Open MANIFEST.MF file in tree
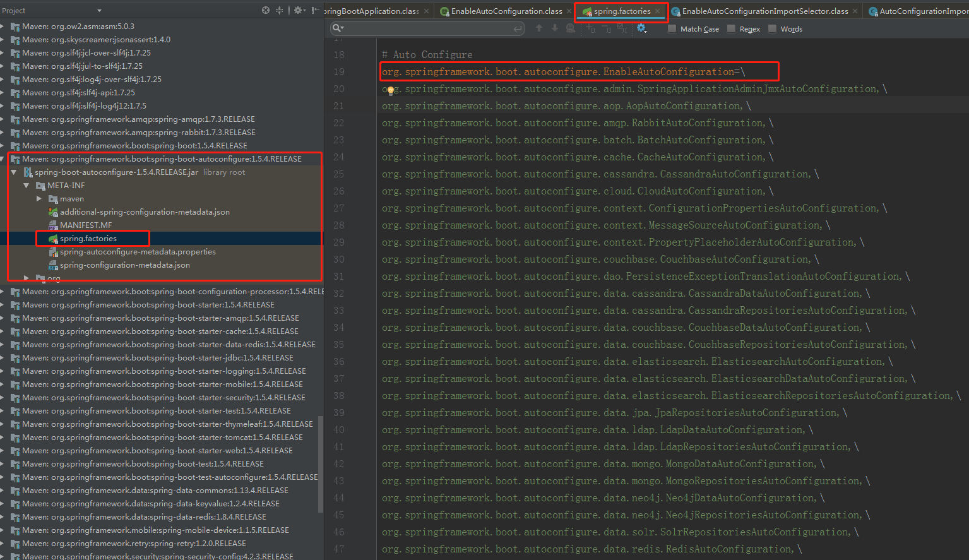This screenshot has width=969, height=560. tap(85, 225)
